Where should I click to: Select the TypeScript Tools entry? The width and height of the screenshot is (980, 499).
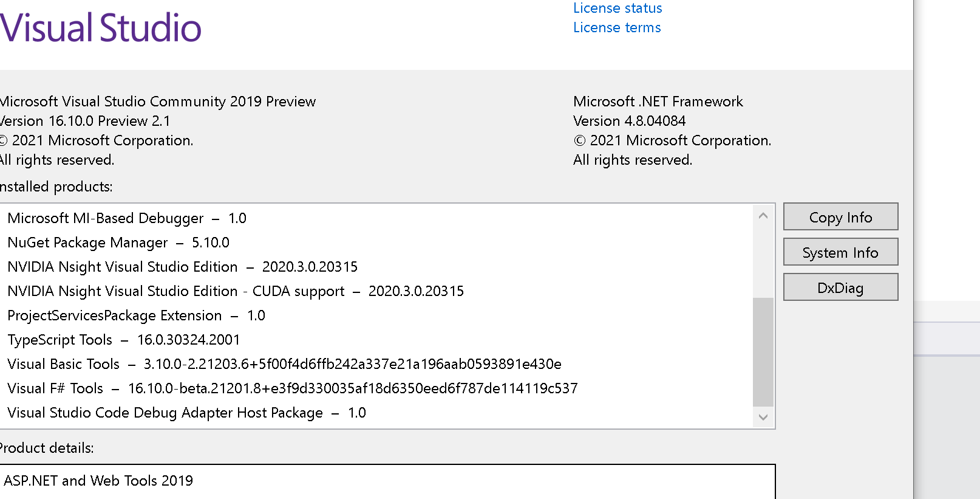60,339
